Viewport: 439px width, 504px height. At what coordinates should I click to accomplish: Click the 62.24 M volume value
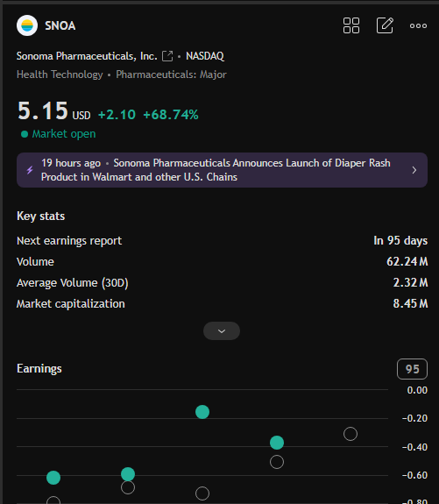[x=407, y=262]
